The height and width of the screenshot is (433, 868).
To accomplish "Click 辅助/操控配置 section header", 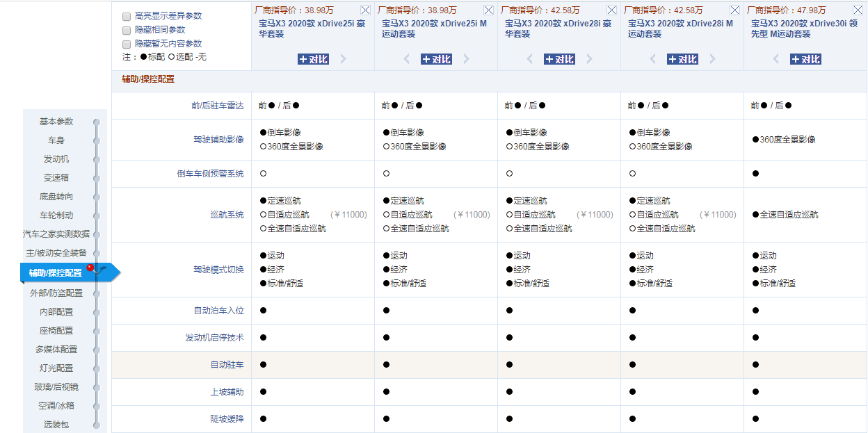I will (148, 79).
